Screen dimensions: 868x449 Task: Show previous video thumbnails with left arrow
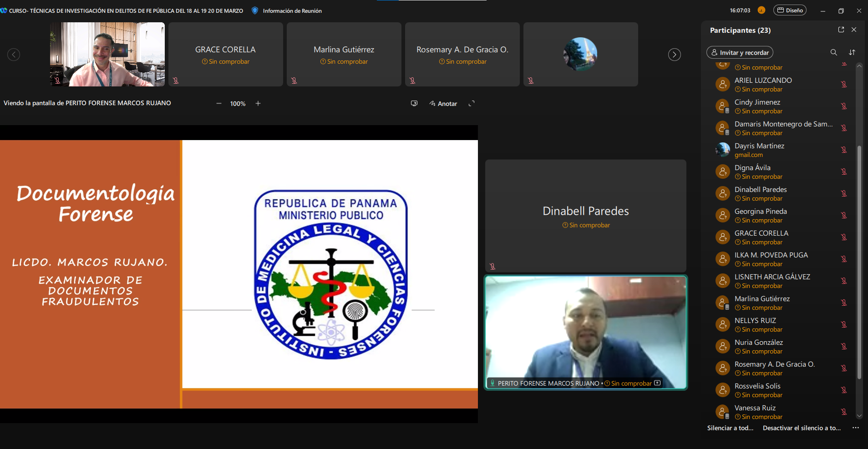[x=14, y=55]
